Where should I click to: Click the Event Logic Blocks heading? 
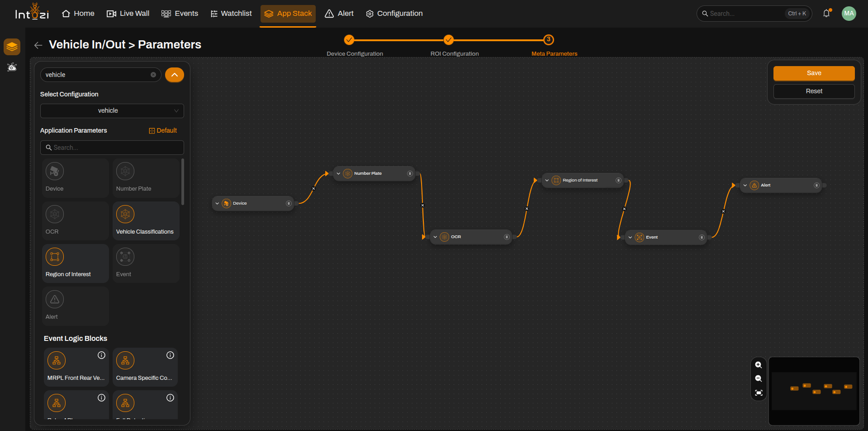76,339
